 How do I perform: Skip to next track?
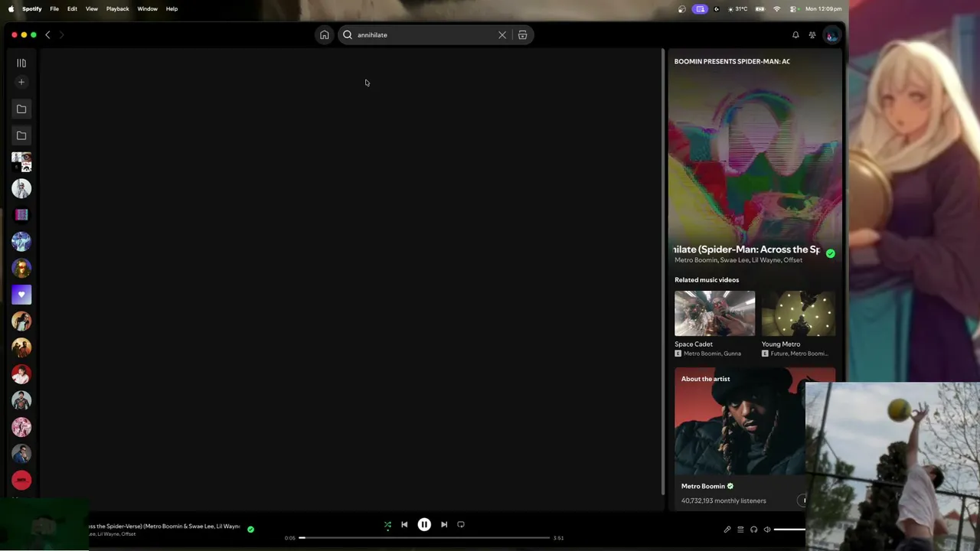point(444,524)
